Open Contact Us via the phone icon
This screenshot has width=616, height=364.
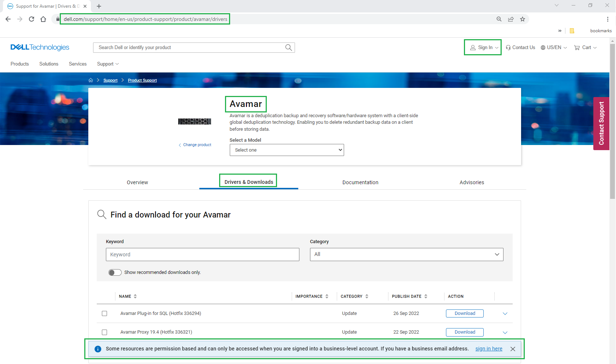click(508, 47)
